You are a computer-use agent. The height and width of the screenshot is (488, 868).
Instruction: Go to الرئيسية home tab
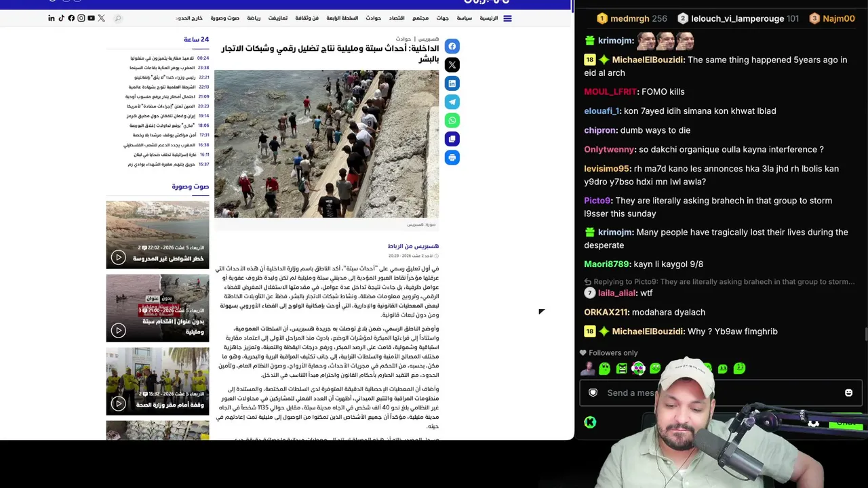pos(489,18)
